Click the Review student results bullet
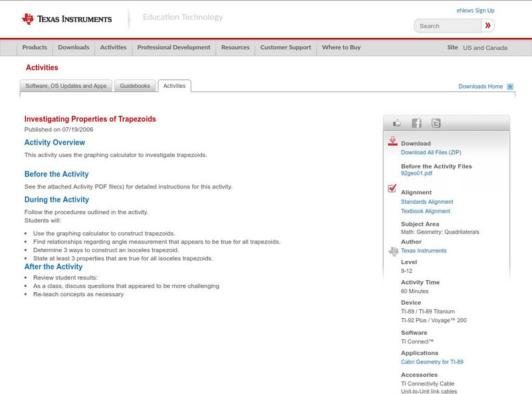The height and width of the screenshot is (394, 532). [x=65, y=278]
